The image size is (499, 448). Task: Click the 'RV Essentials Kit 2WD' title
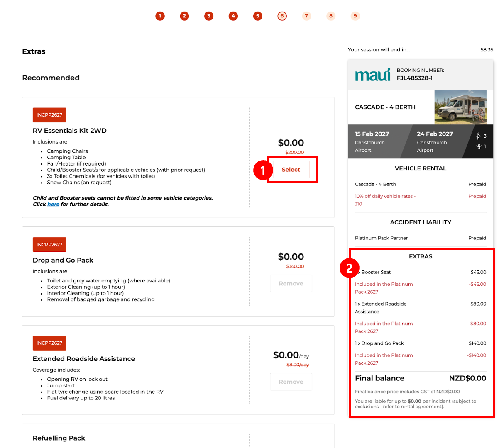(70, 131)
